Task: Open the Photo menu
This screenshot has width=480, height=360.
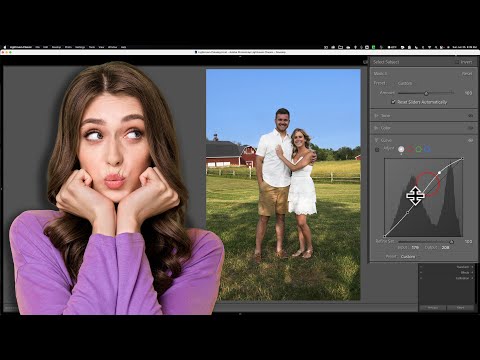Action: [68, 47]
